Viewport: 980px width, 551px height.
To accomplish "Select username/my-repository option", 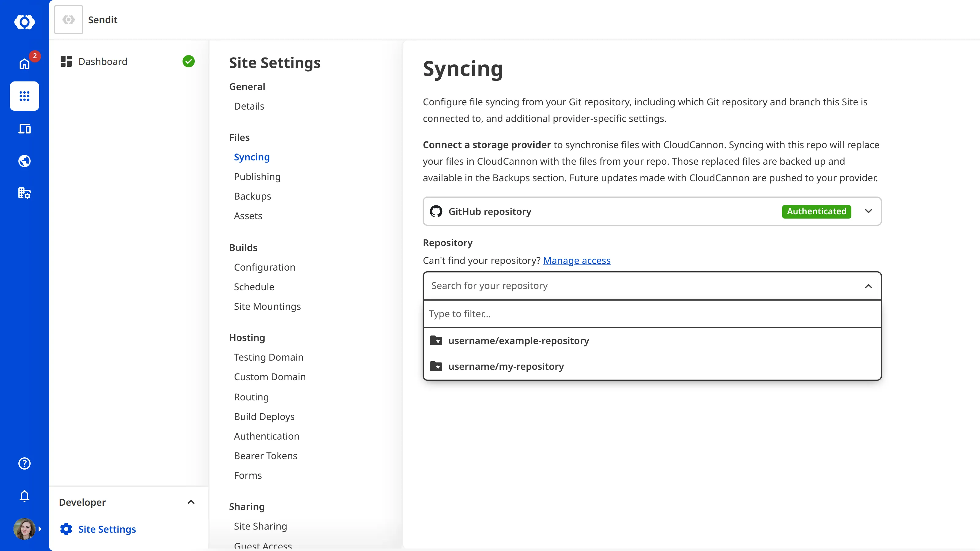I will pyautogui.click(x=652, y=367).
